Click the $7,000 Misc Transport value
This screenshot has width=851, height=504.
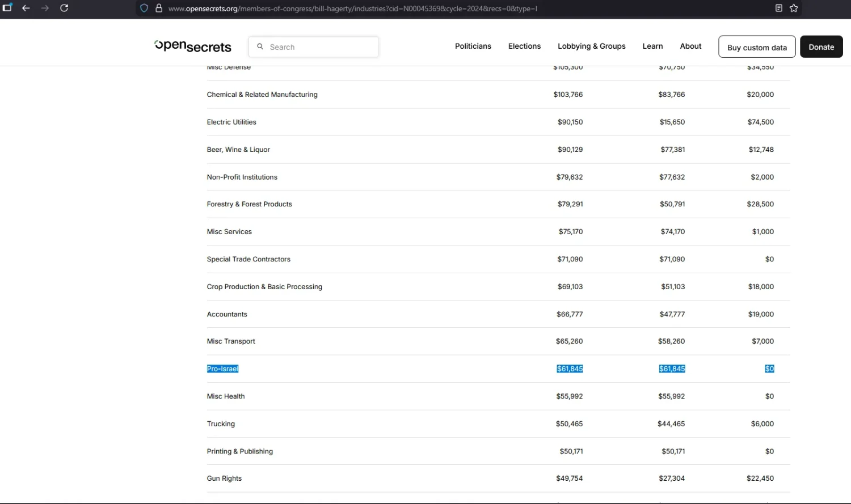(762, 341)
